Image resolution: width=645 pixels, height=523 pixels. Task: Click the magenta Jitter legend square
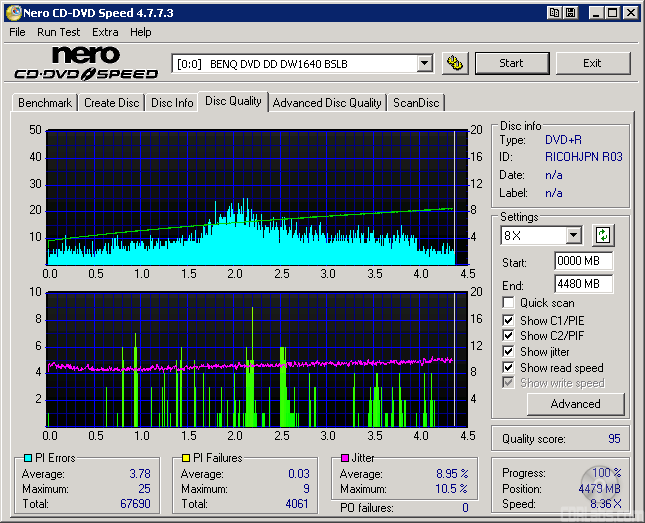[344, 458]
